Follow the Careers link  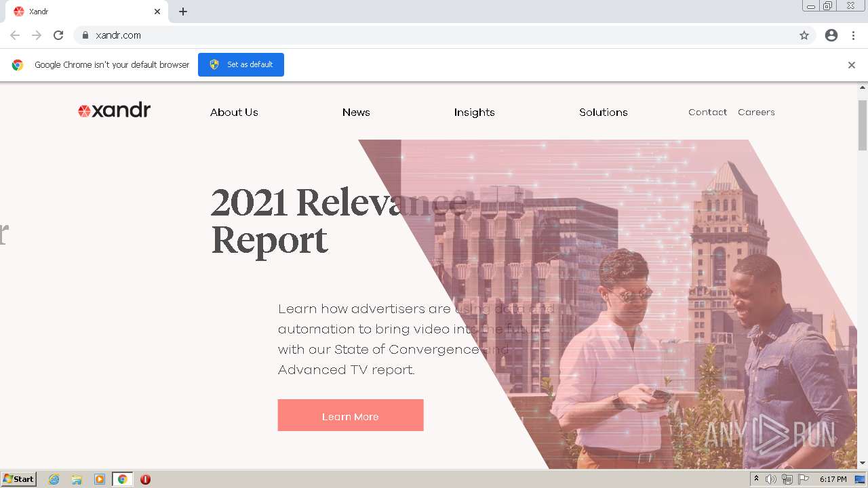pyautogui.click(x=756, y=113)
